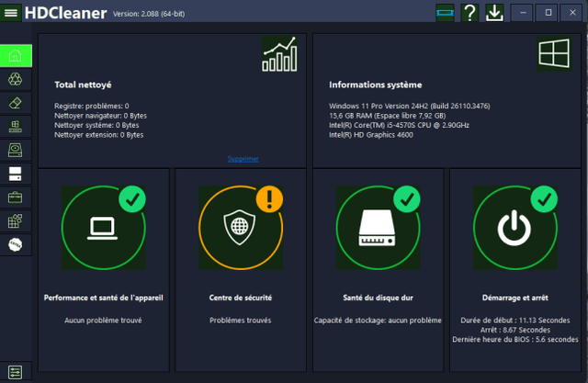
Task: Open the statistics chart icon
Action: pos(279,54)
